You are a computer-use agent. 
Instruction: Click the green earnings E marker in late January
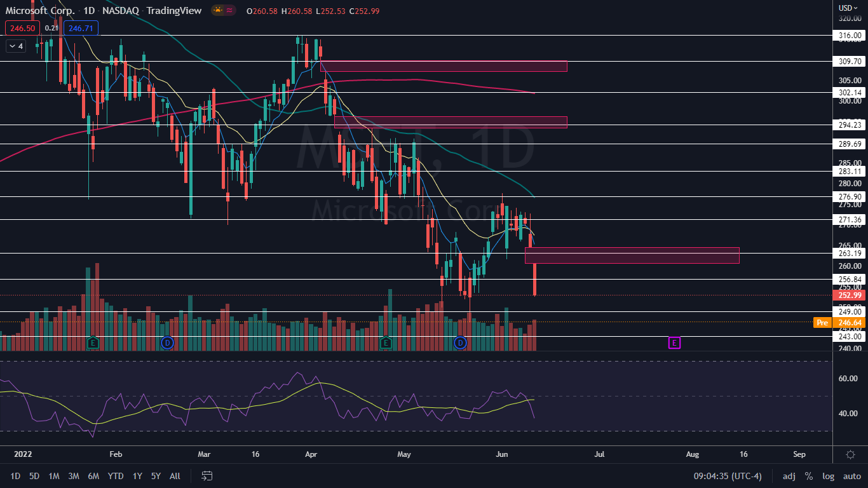[x=93, y=342]
